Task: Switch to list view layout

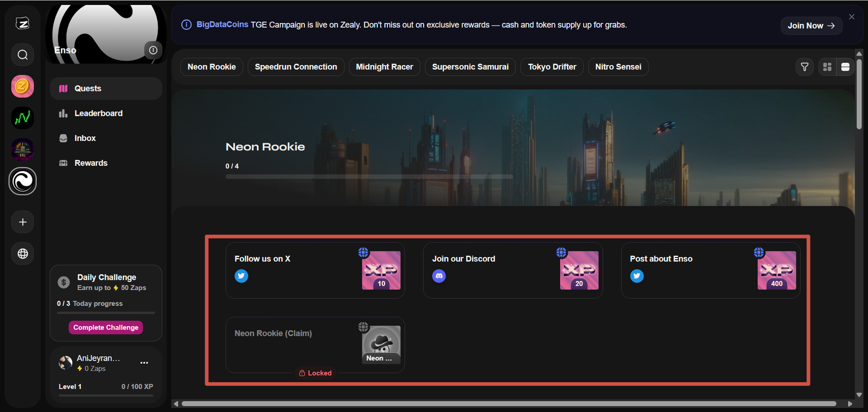Action: click(845, 67)
